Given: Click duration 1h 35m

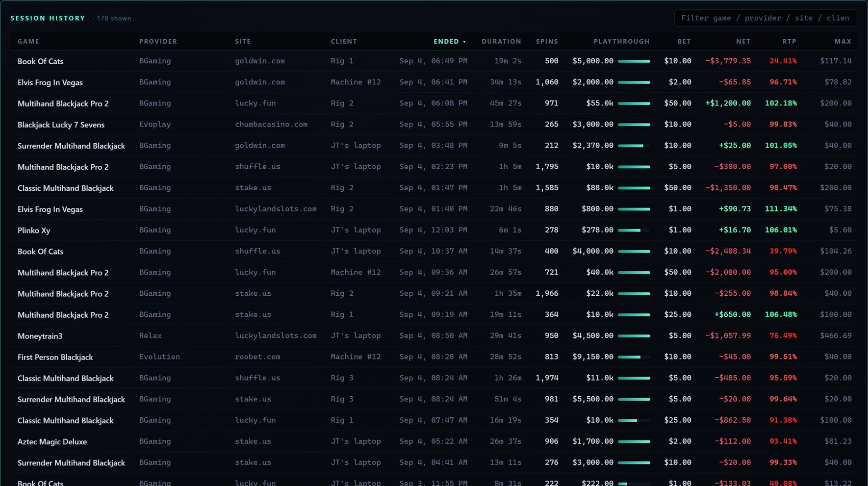Looking at the screenshot, I should (508, 294).
